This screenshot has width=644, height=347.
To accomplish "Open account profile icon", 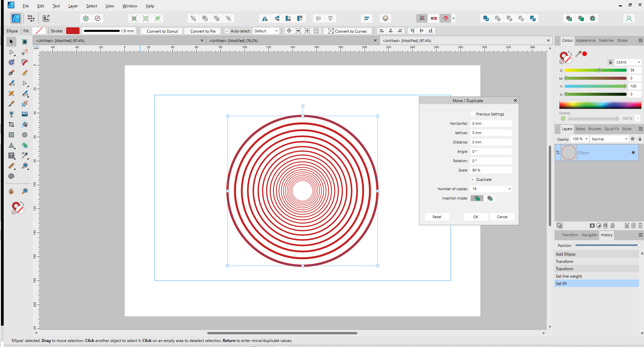I will 629,18.
